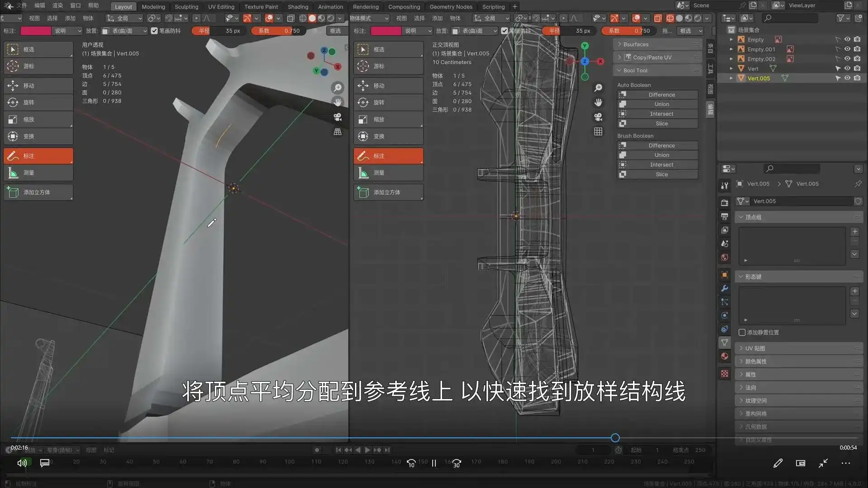This screenshot has height=488, width=868.
Task: Click the magnifier zoom icon in the viewport gizmos
Action: click(337, 88)
